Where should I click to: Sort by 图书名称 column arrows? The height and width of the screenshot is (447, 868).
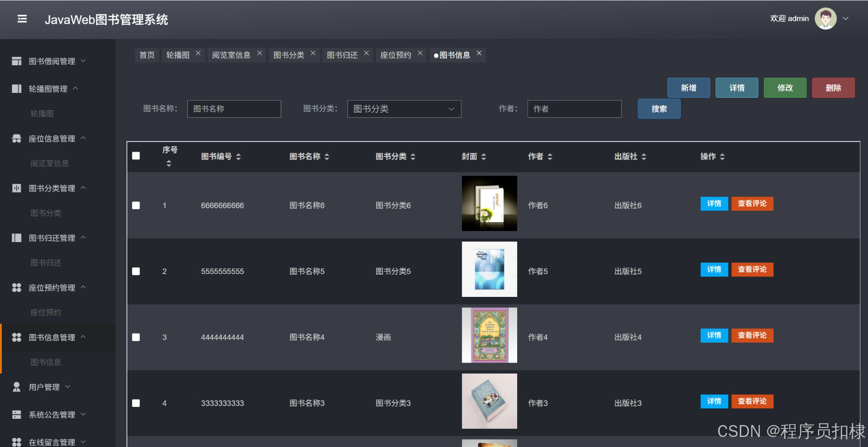tap(327, 157)
